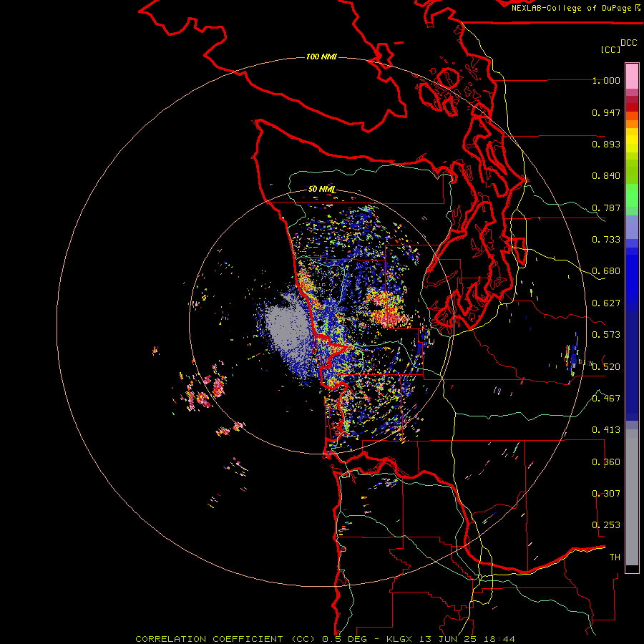Click the [CC] units label

tap(610, 49)
